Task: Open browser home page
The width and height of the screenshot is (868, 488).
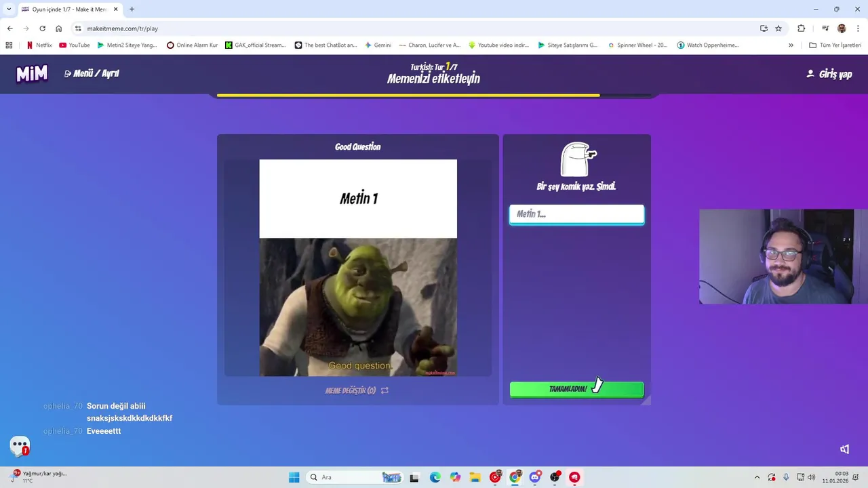Action: coord(58,28)
